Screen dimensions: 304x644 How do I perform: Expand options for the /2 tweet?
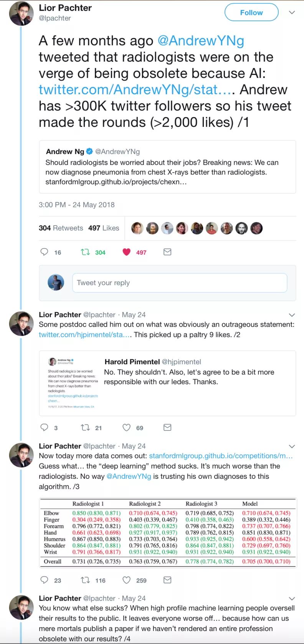click(x=292, y=315)
